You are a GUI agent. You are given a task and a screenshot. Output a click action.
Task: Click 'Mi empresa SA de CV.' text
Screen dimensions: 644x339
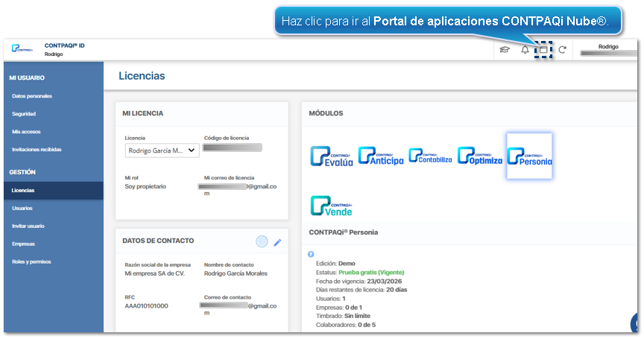click(x=155, y=273)
